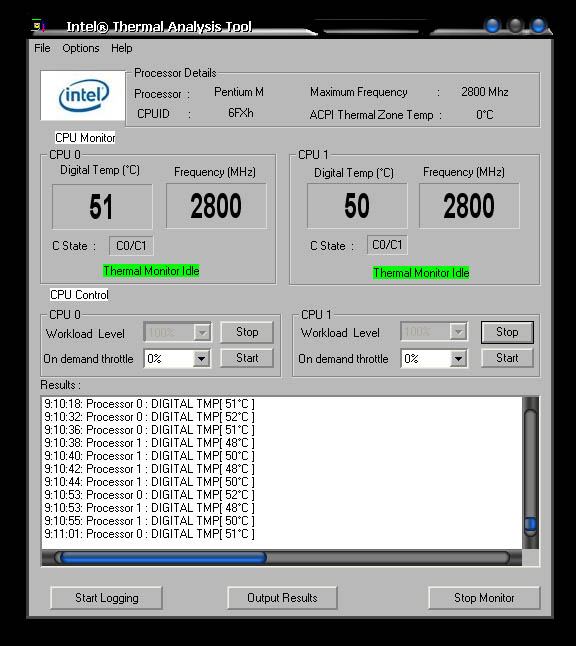Select the 9:10:32 Processor 0 result line

coord(150,417)
